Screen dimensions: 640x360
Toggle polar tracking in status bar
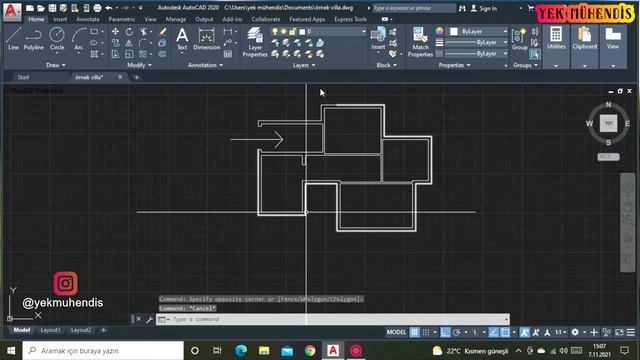(457, 332)
